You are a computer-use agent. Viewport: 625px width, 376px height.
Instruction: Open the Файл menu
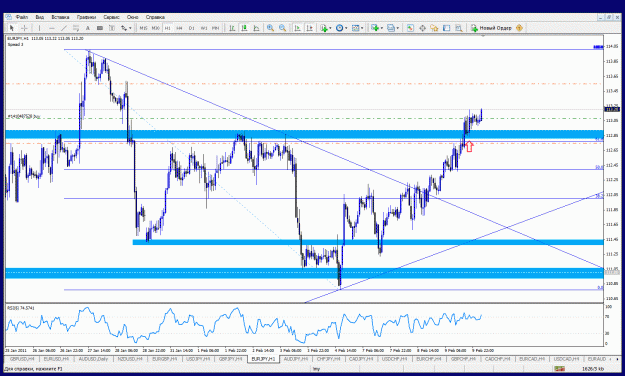[x=22, y=17]
